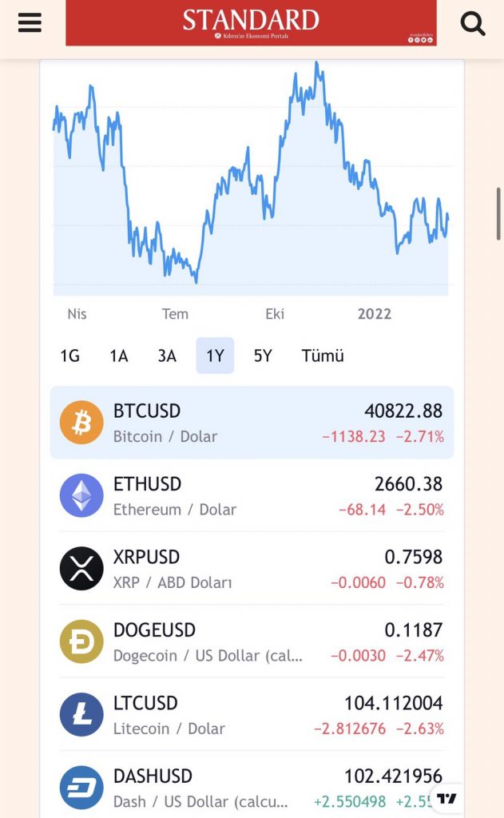Switch chart range to 1A
Viewport: 504px width, 818px height.
tap(119, 355)
